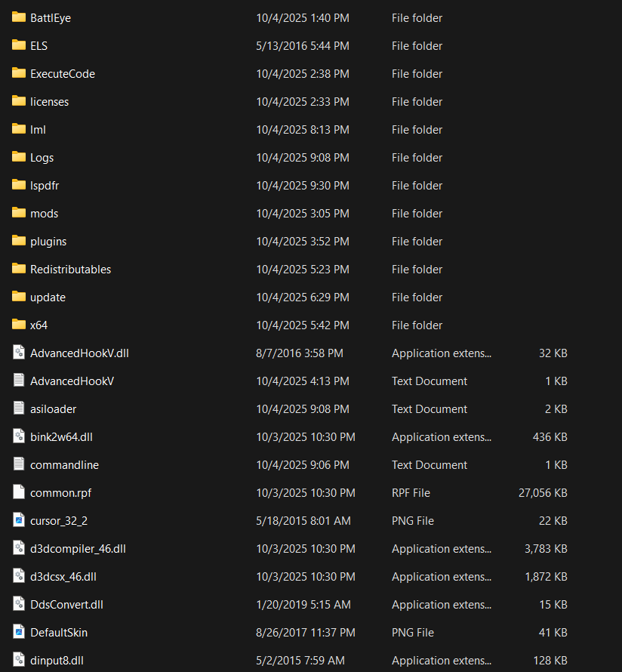Click the size value "27,056 KB"
Viewport: 622px width, 672px height.
point(543,493)
